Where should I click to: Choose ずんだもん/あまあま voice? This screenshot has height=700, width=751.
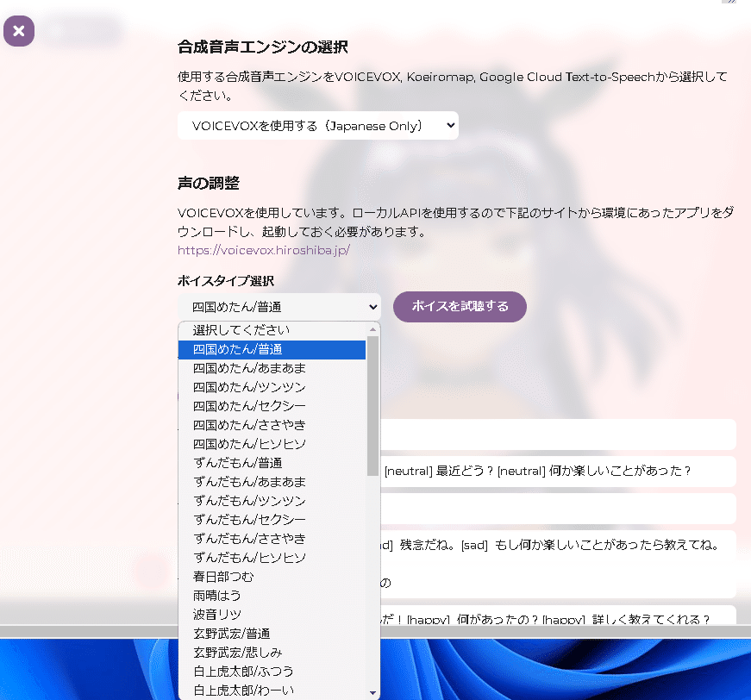272,482
